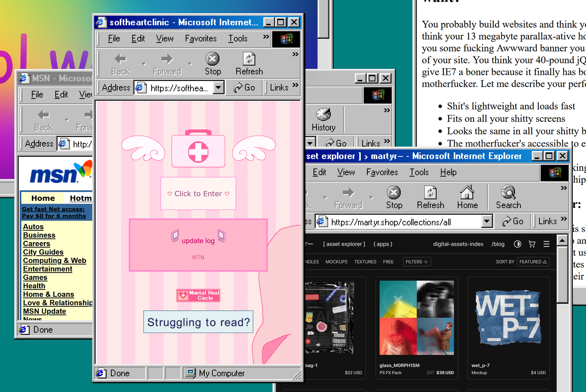Open Edit menu in MSN window
This screenshot has width=586, height=392.
click(x=61, y=95)
